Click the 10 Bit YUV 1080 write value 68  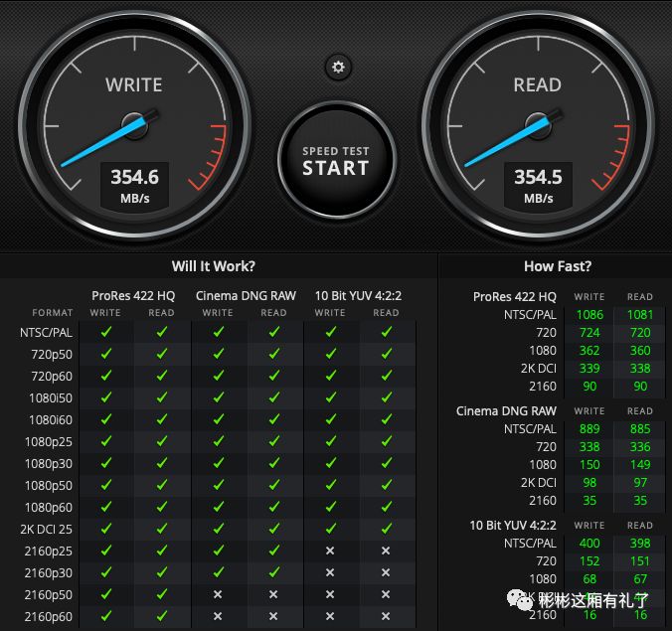point(589,579)
